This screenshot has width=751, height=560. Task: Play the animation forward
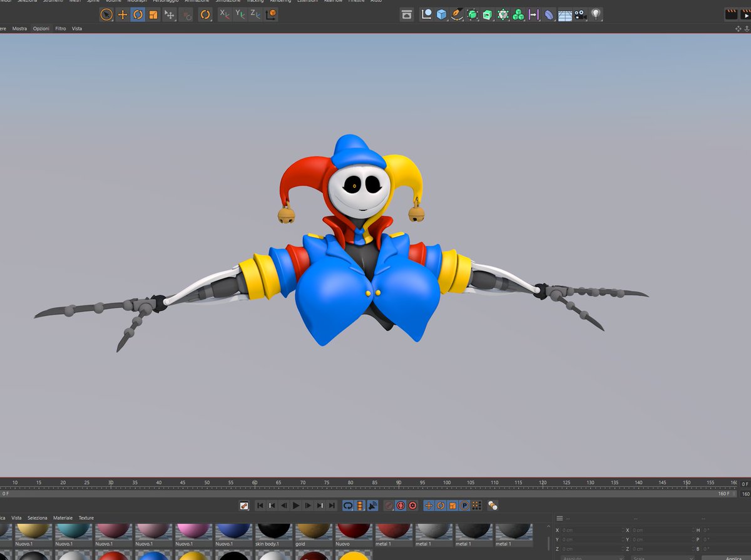coord(296,506)
